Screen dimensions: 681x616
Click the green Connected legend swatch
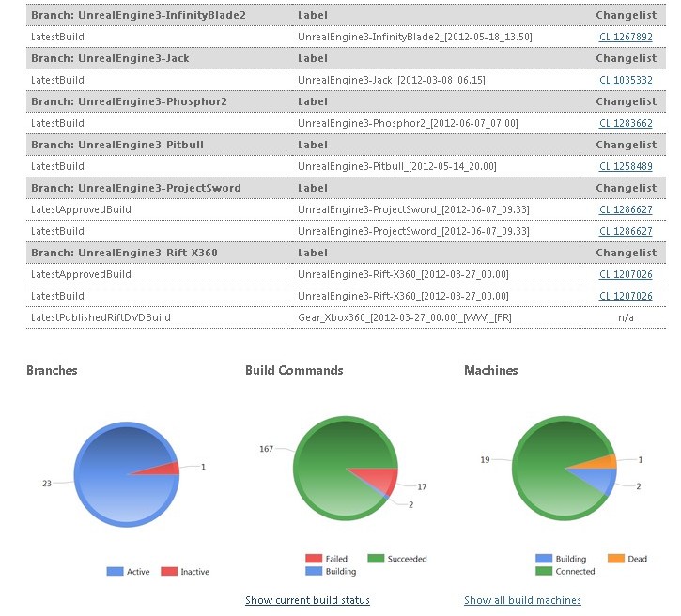pyautogui.click(x=544, y=571)
